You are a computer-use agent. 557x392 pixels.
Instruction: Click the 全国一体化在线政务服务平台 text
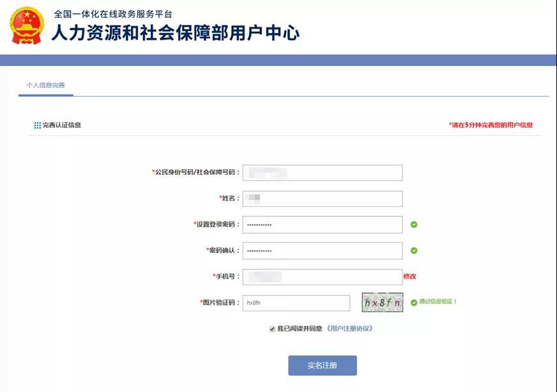pyautogui.click(x=113, y=14)
